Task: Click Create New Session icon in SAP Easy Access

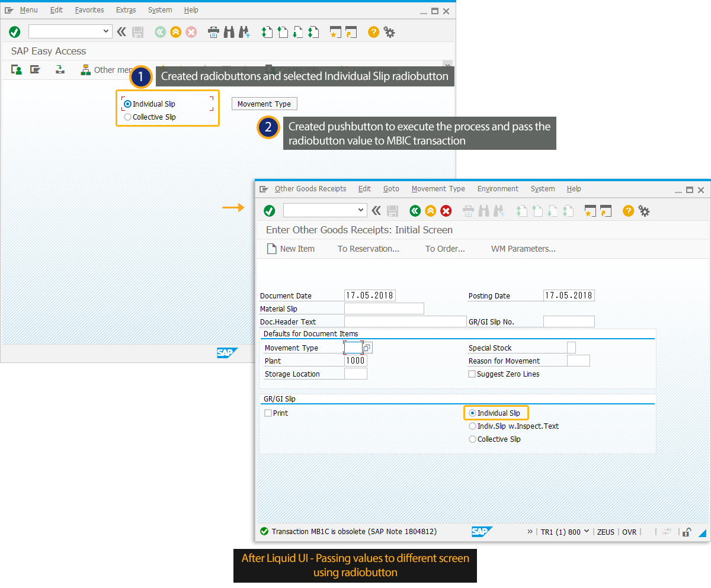Action: point(336,32)
